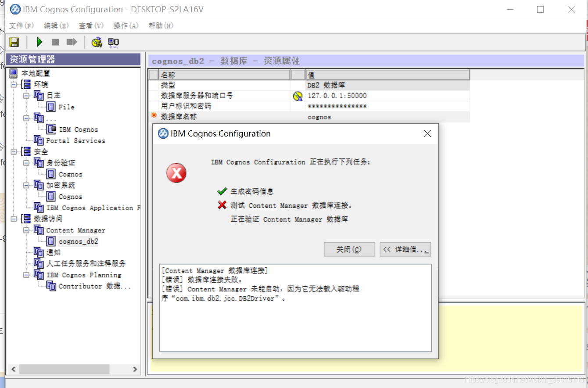Select the 通知 tree item

[x=54, y=252]
